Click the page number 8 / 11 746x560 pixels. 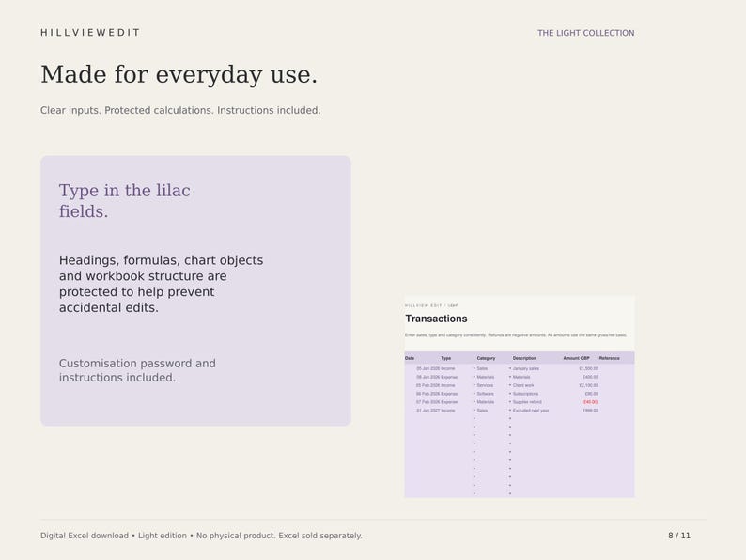[679, 536]
